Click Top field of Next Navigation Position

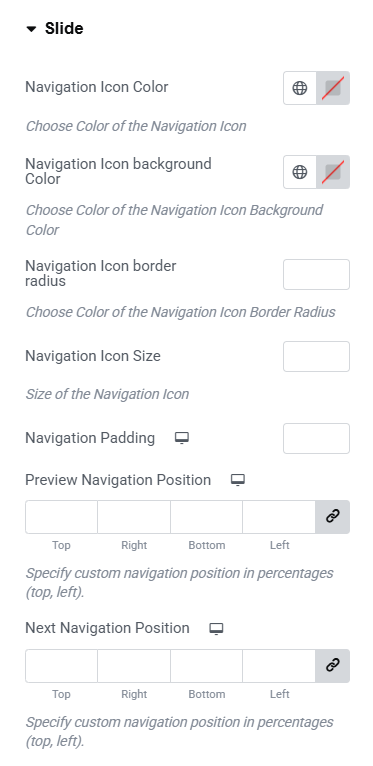click(62, 665)
